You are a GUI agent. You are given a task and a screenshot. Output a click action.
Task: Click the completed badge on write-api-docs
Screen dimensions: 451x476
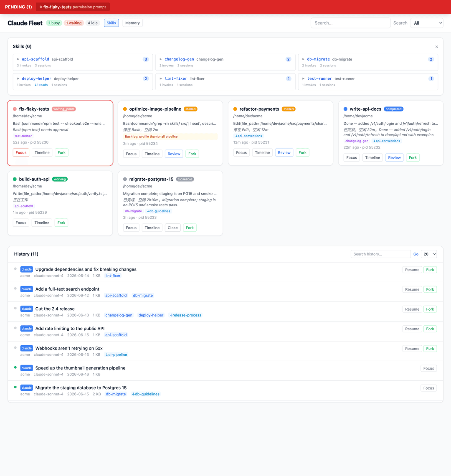point(394,109)
